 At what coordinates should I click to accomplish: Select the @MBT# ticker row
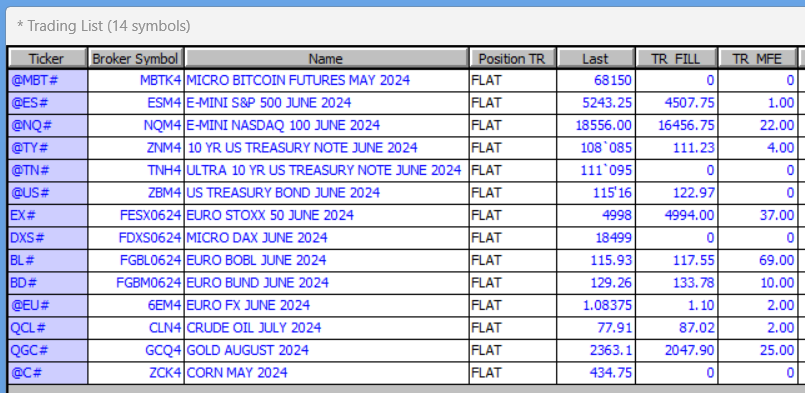(402, 81)
